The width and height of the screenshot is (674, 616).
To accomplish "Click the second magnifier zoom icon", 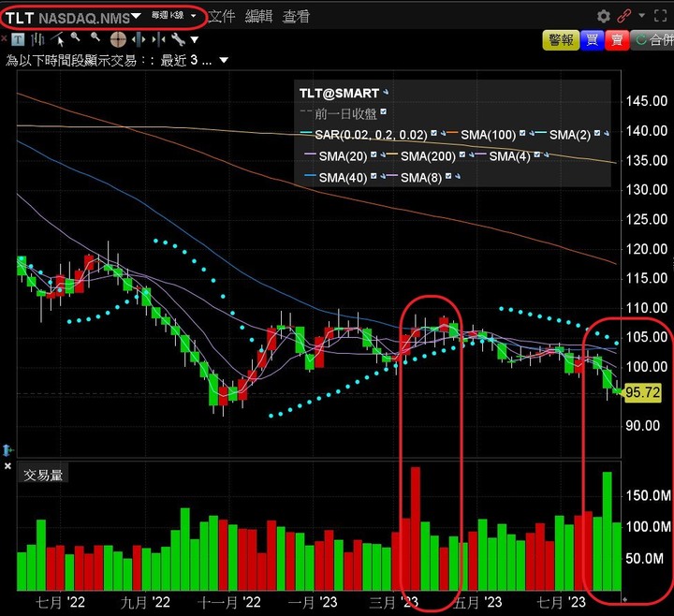I will point(95,37).
